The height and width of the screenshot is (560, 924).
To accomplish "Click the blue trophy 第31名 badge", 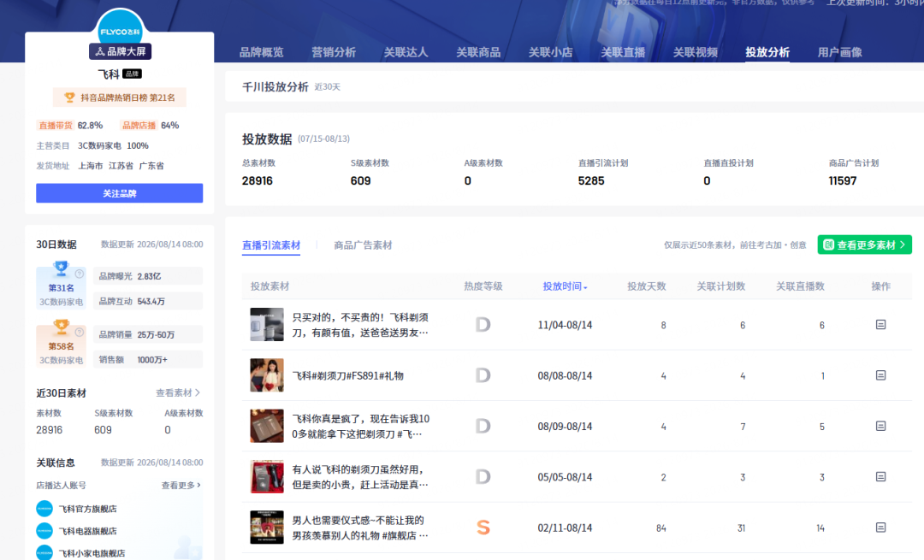I will [61, 286].
